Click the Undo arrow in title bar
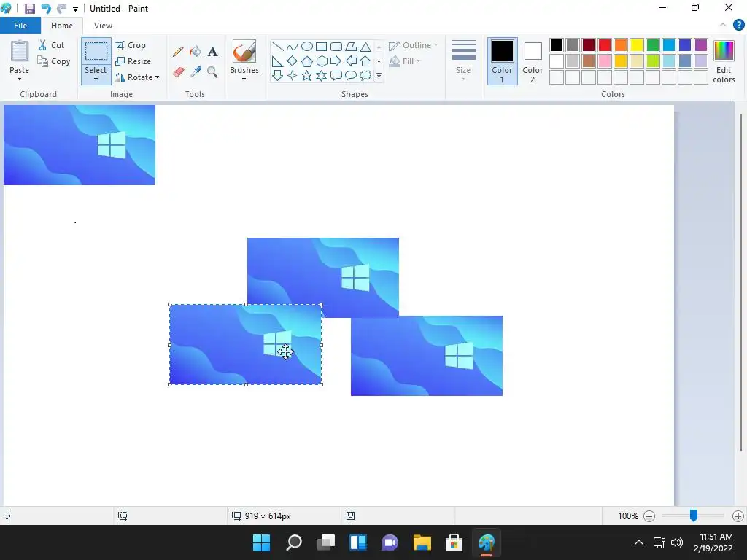747x560 pixels. (x=46, y=9)
